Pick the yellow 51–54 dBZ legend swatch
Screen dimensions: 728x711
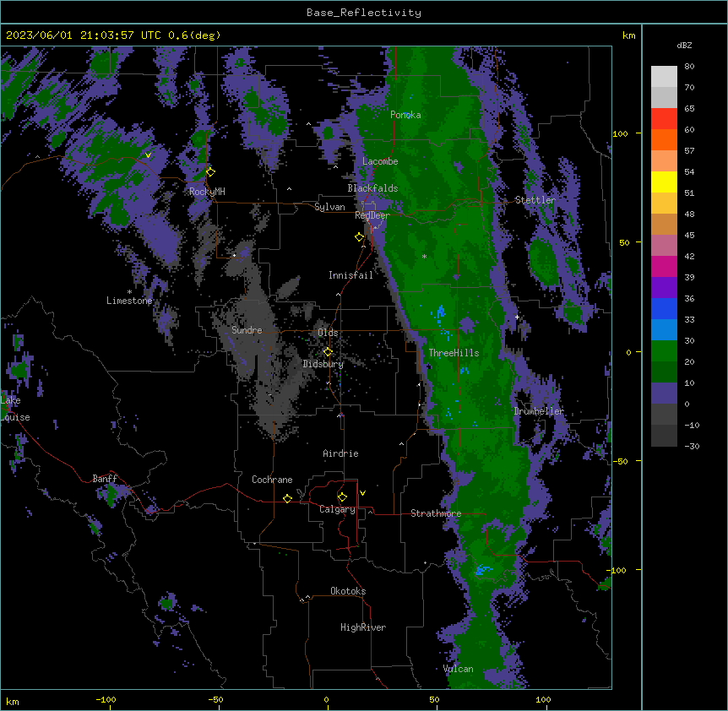point(664,182)
